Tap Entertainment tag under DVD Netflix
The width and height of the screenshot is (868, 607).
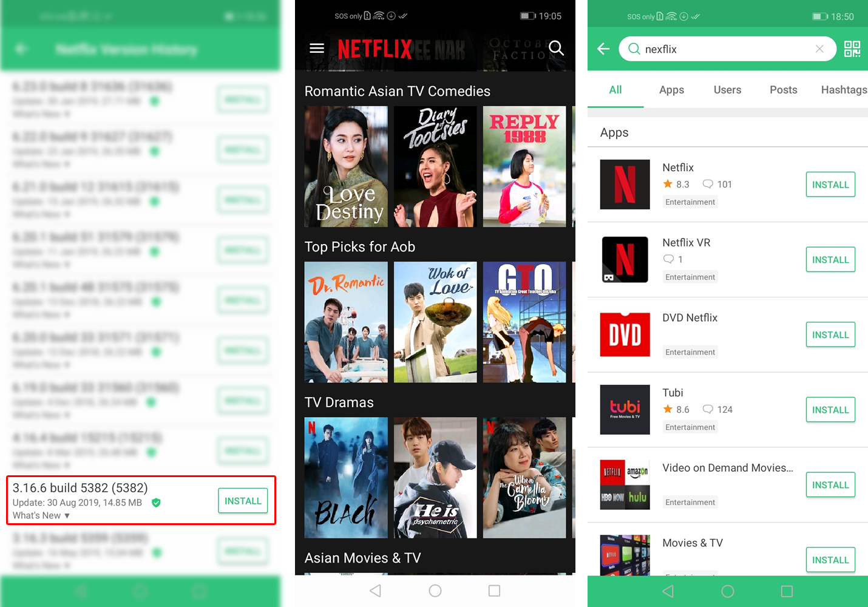690,352
